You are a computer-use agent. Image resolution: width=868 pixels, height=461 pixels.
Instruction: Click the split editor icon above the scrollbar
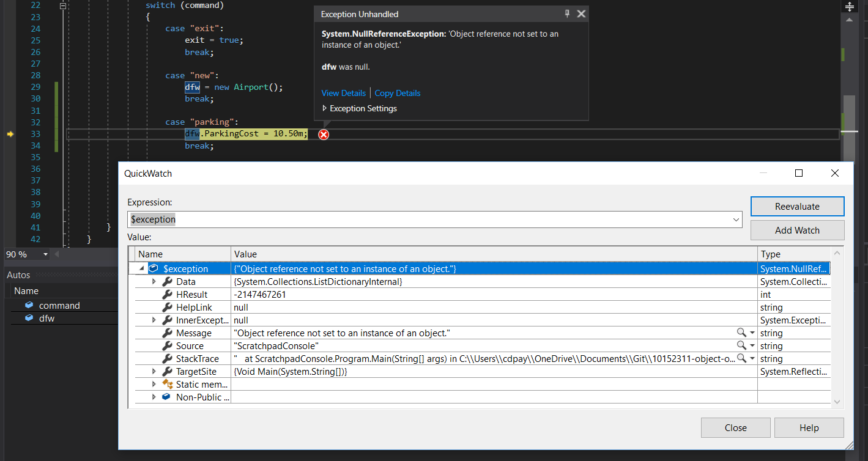pos(849,7)
